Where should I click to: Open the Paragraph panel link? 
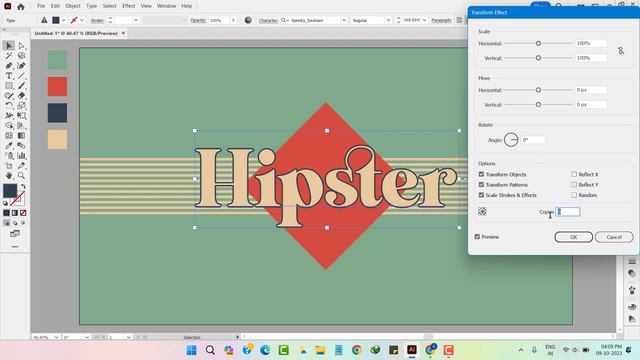tap(441, 20)
